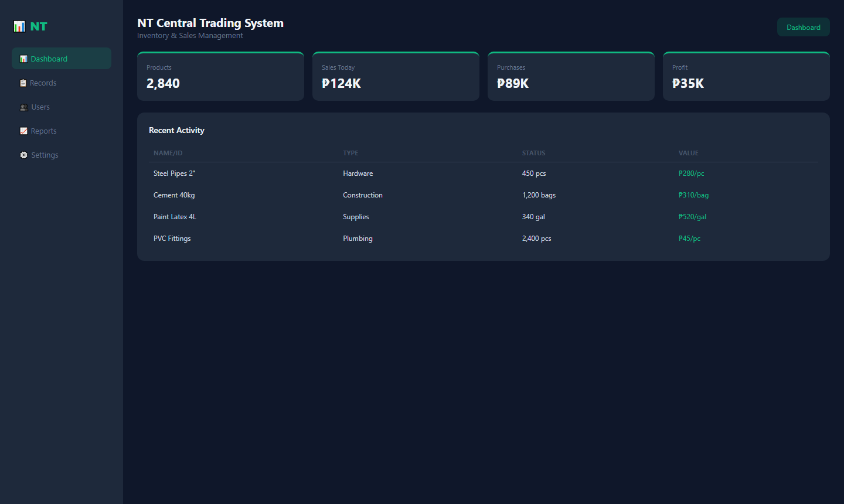The image size is (844, 504).
Task: Click the NAME/ID column header
Action: tap(168, 153)
